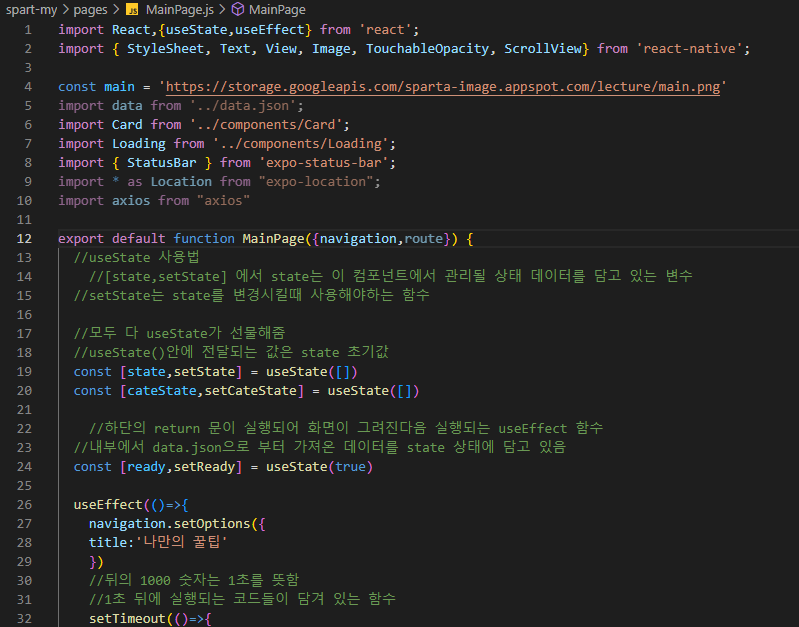799x627 pixels.
Task: Click the '나만의 꿀팁' title string
Action: coord(181,542)
